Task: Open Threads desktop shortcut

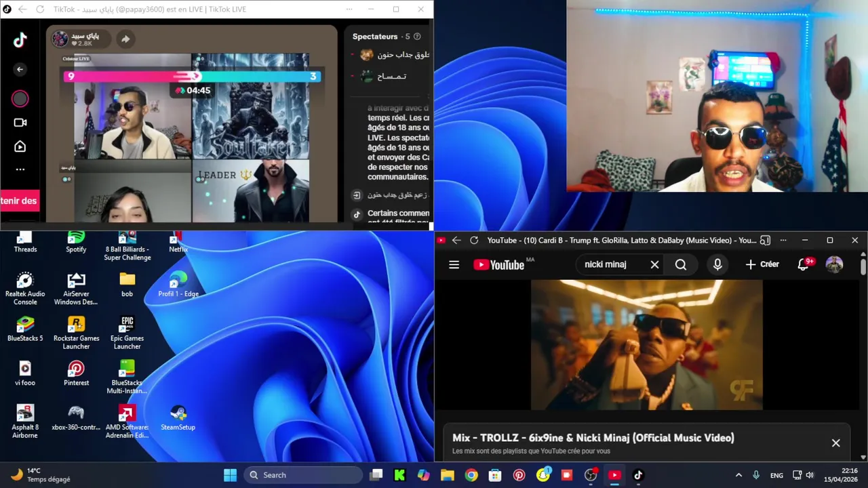Action: [25, 242]
